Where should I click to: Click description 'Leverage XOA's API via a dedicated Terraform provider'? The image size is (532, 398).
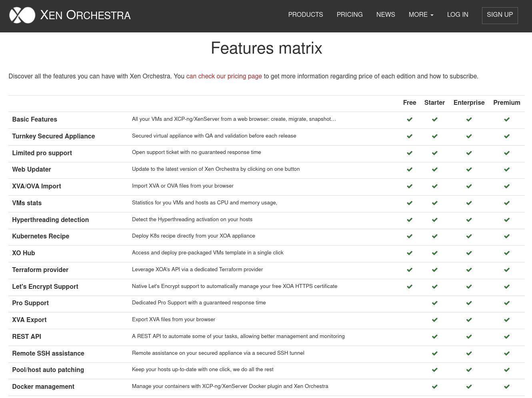click(197, 270)
